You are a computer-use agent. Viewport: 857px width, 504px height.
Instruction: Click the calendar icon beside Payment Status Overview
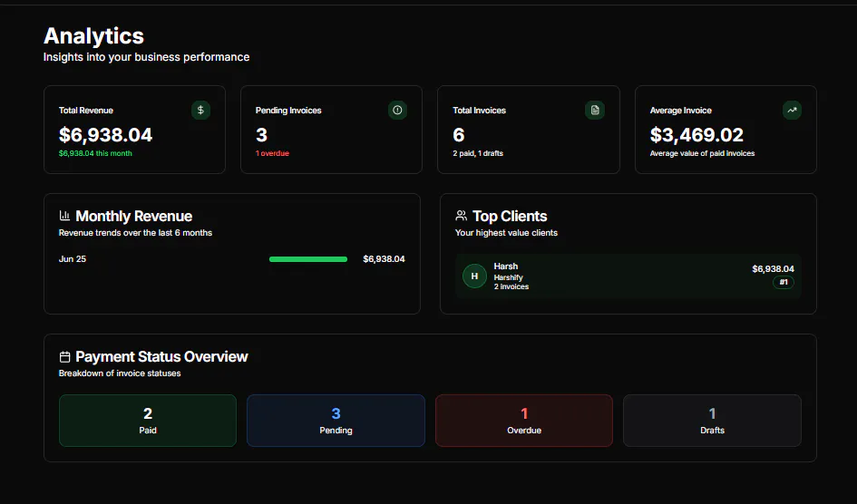coord(64,356)
